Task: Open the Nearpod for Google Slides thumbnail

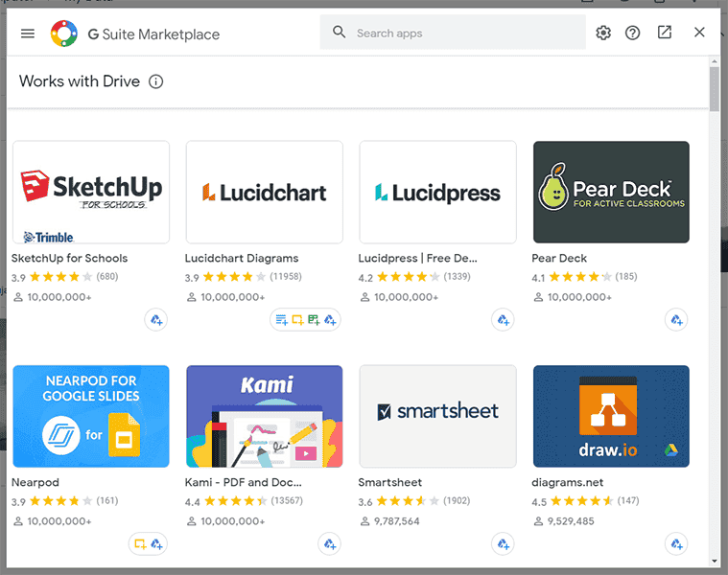Action: pyautogui.click(x=91, y=417)
